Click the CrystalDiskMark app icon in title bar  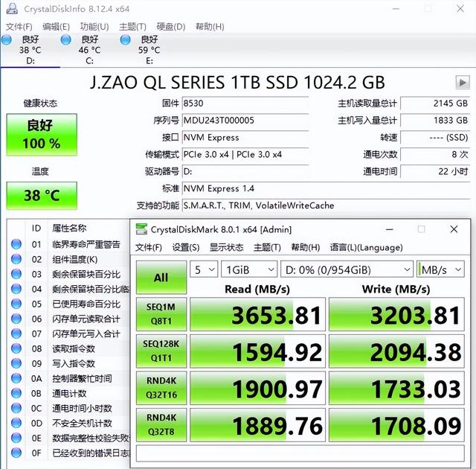point(140,229)
